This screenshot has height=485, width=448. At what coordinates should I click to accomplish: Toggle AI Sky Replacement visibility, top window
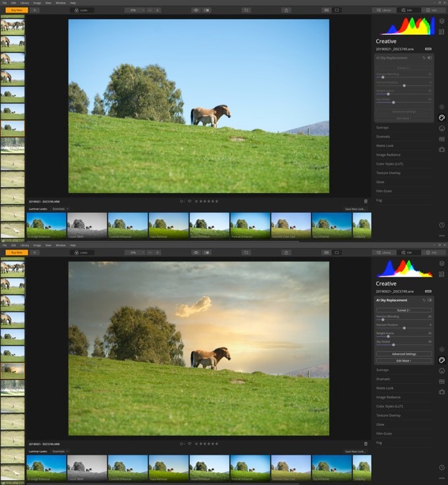coord(430,58)
